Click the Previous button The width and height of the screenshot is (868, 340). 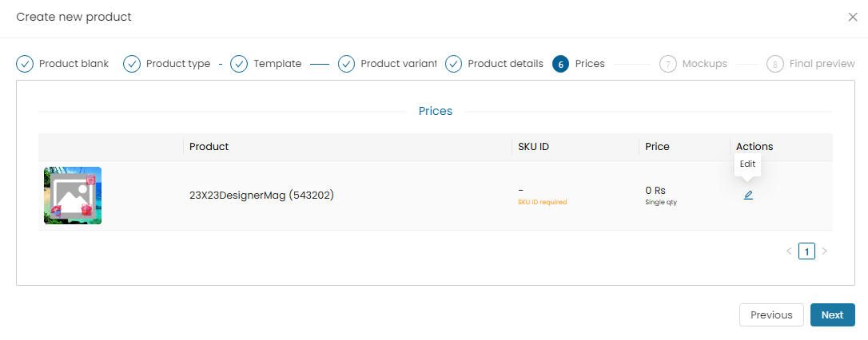pos(771,315)
